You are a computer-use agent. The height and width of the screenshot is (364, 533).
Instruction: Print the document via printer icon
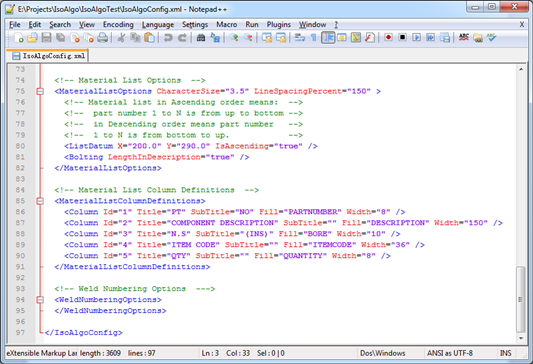tap(103, 37)
